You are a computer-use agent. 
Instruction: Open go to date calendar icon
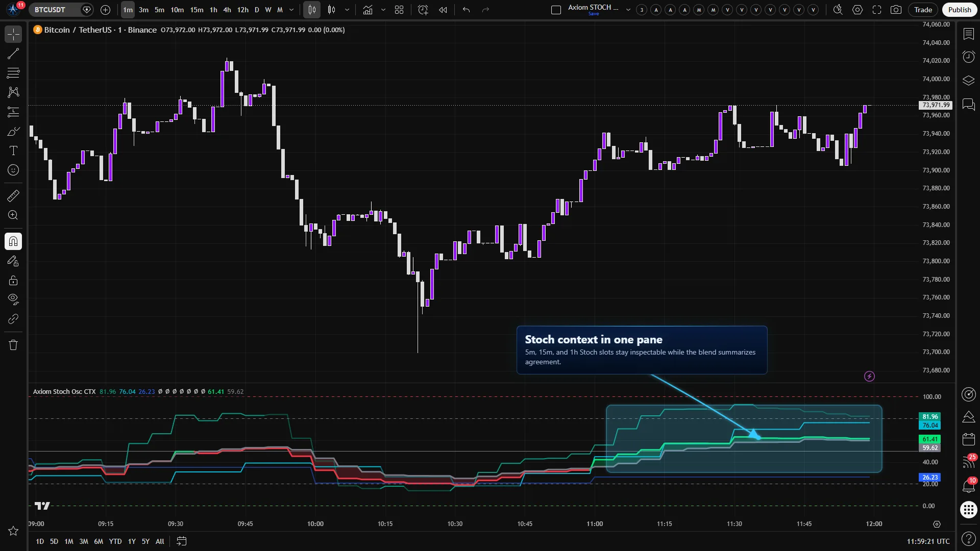pyautogui.click(x=181, y=541)
